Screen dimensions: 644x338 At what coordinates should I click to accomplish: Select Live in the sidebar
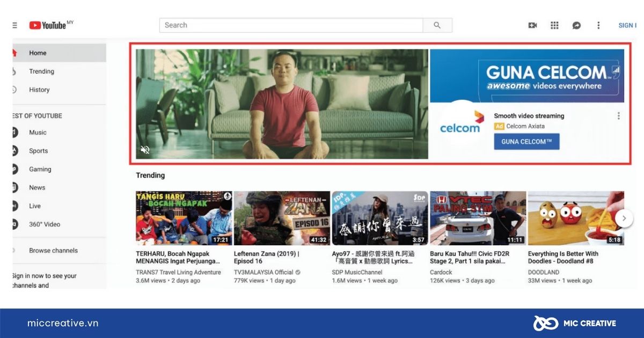point(35,206)
